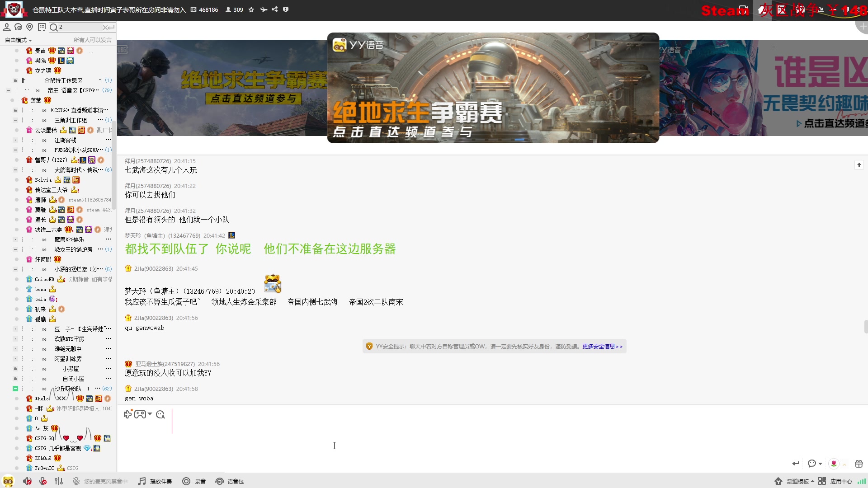The image size is (868, 488).
Task: Send a flower with the rose icon
Action: pos(834,464)
